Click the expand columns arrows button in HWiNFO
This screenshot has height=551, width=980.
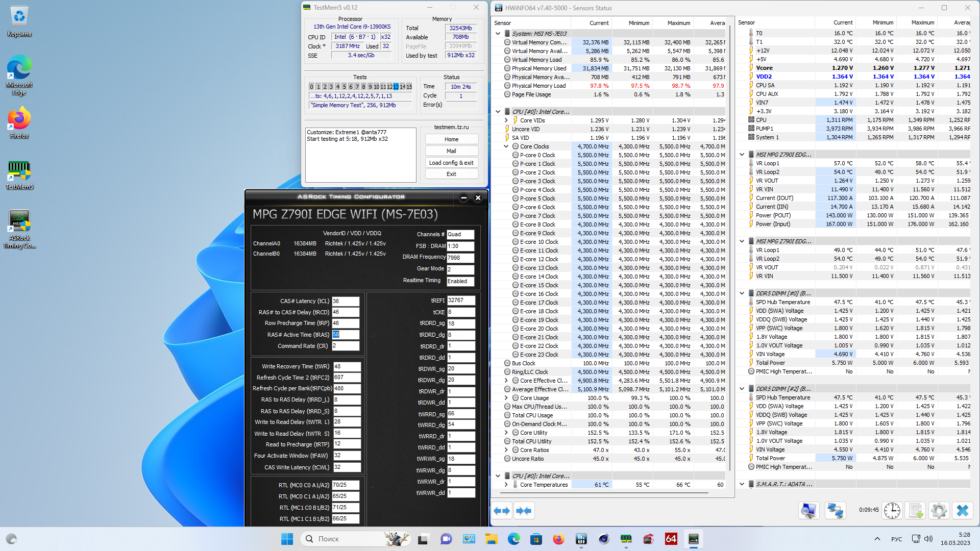coord(502,511)
